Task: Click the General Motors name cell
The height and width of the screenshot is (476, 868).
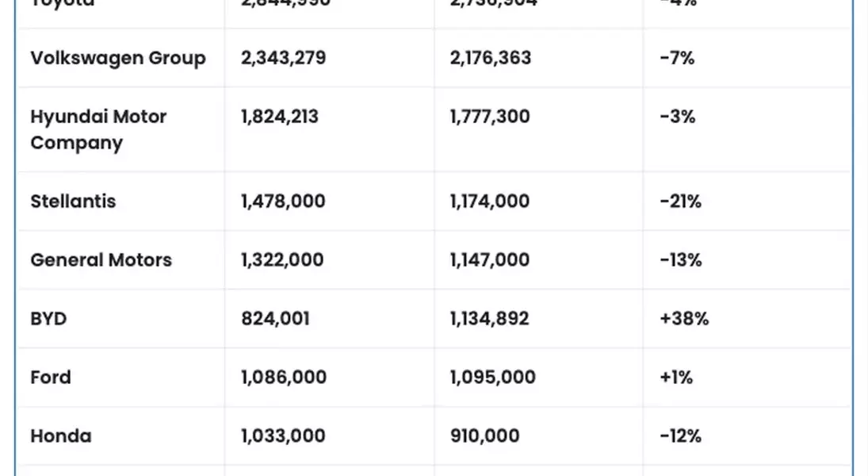Action: click(101, 260)
